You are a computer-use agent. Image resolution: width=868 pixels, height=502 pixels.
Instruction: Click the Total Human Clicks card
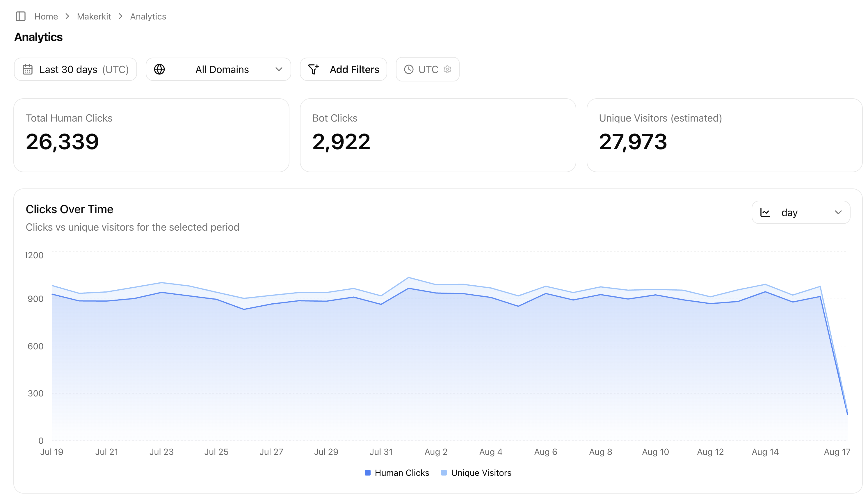(151, 135)
